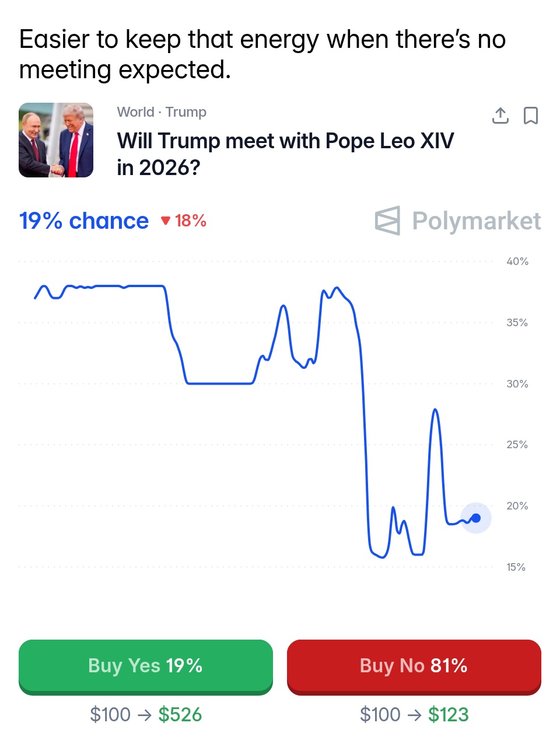The image size is (560, 747).
Task: Open the Trump and Putin market thumbnail
Action: point(56,140)
